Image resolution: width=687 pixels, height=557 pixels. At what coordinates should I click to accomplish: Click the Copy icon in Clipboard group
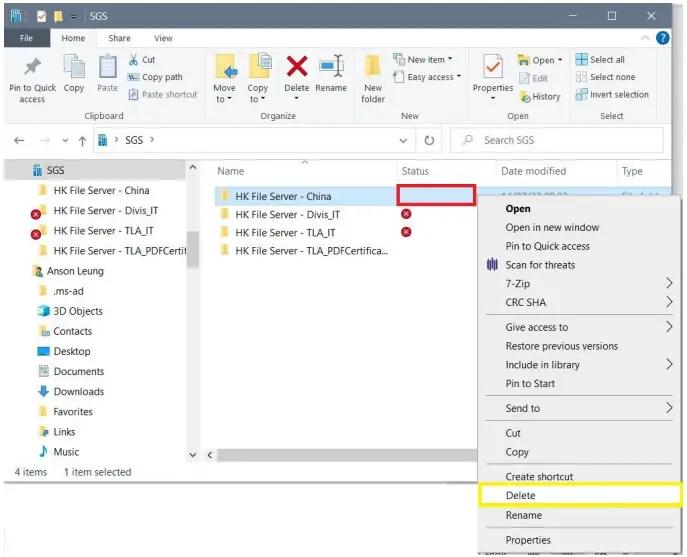coord(74,68)
